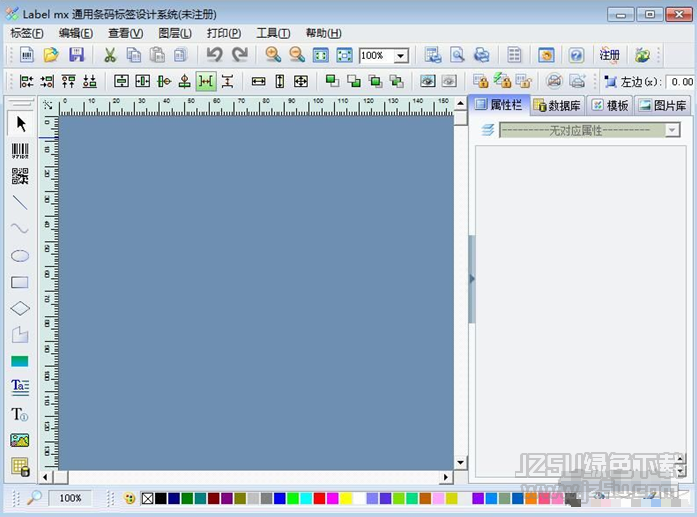Toggle the transparent no-fill color box

pyautogui.click(x=148, y=498)
